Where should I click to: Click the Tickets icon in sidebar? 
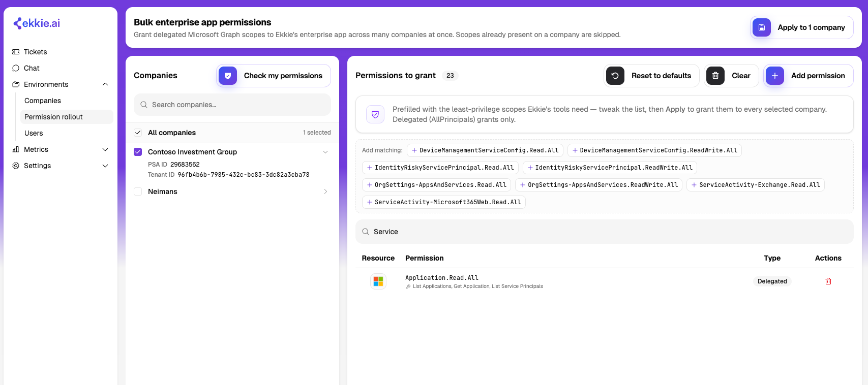click(x=16, y=52)
